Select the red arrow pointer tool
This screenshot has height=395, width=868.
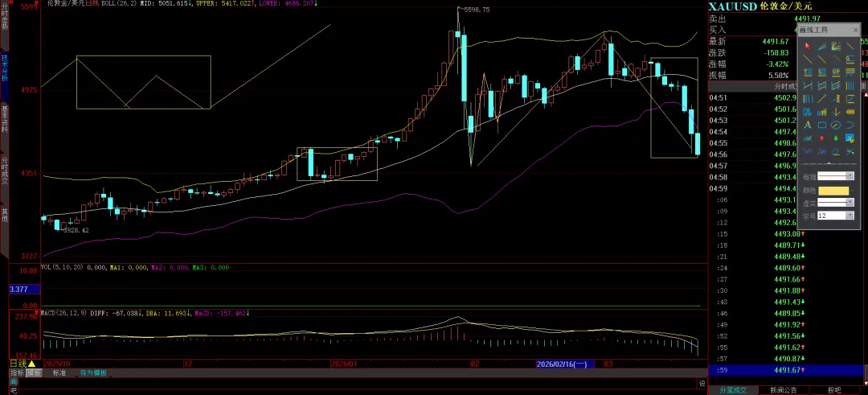(807, 47)
